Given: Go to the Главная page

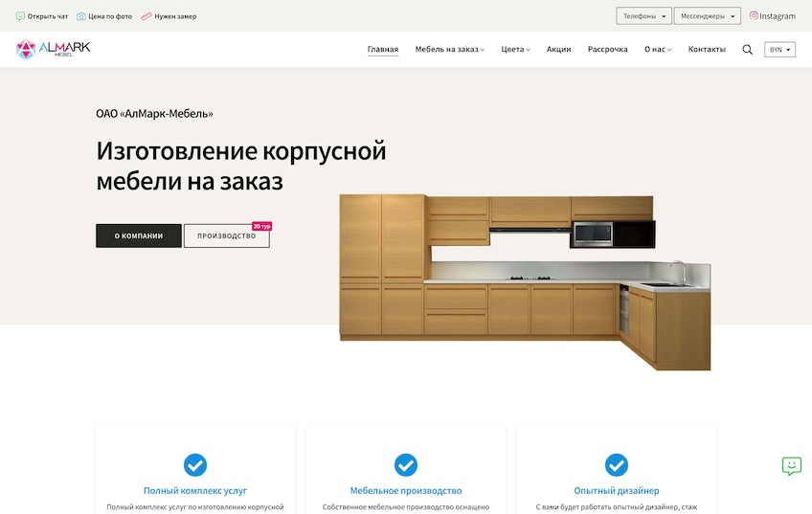Looking at the screenshot, I should (383, 49).
